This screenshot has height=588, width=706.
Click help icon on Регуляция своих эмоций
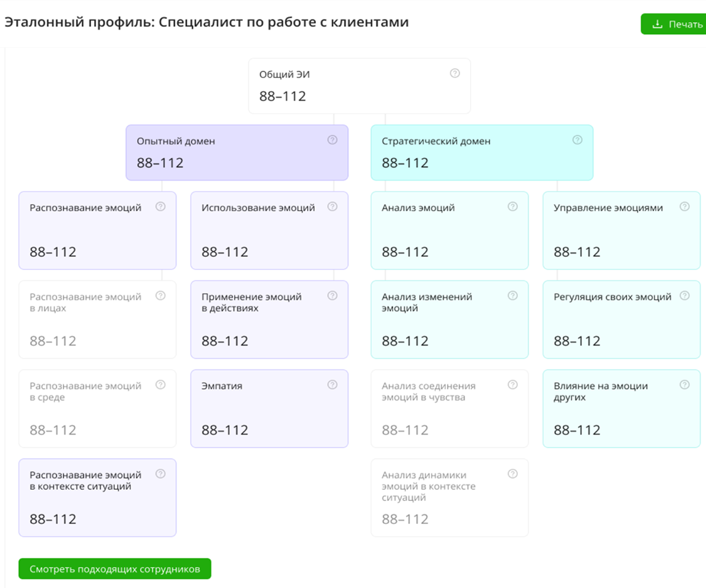[684, 296]
